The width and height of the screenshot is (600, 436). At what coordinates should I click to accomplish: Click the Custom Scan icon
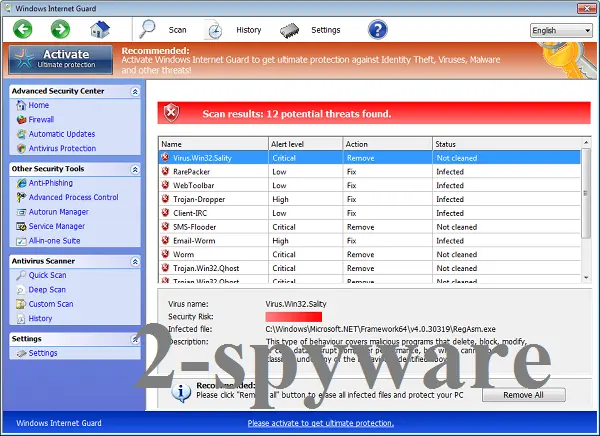pos(21,304)
